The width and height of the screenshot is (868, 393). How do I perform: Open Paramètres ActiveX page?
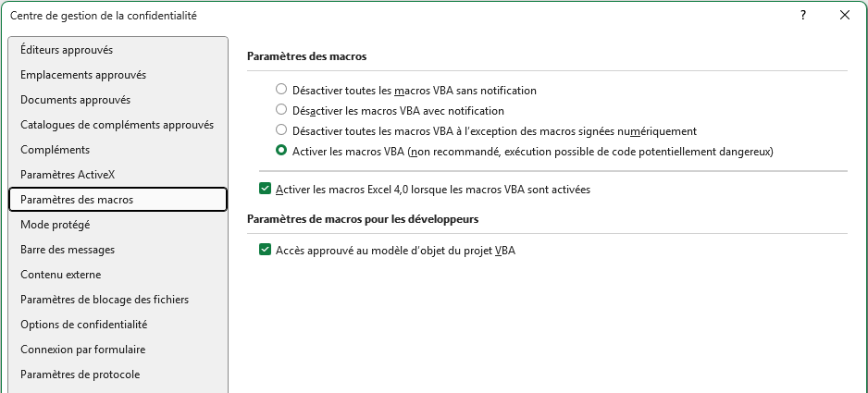[68, 175]
